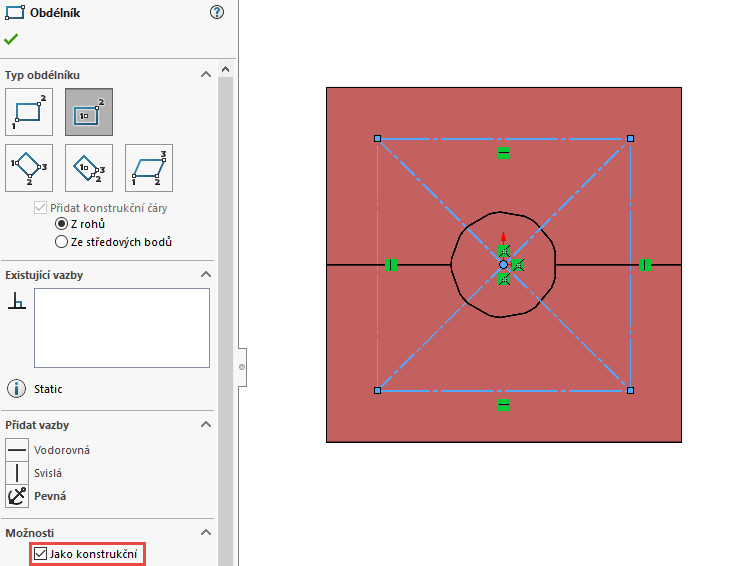Click the Typ obdélníku heading
Screen dimensions: 750x566
pyautogui.click(x=42, y=75)
